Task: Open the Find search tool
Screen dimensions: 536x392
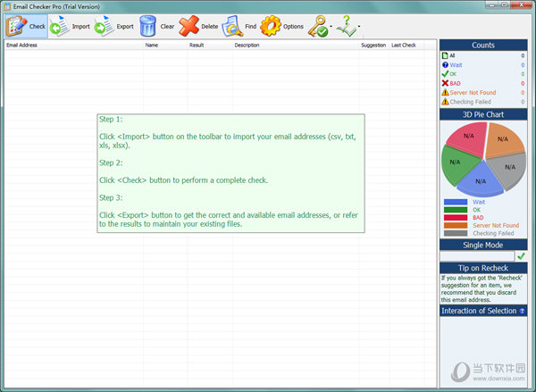Action: [239, 26]
